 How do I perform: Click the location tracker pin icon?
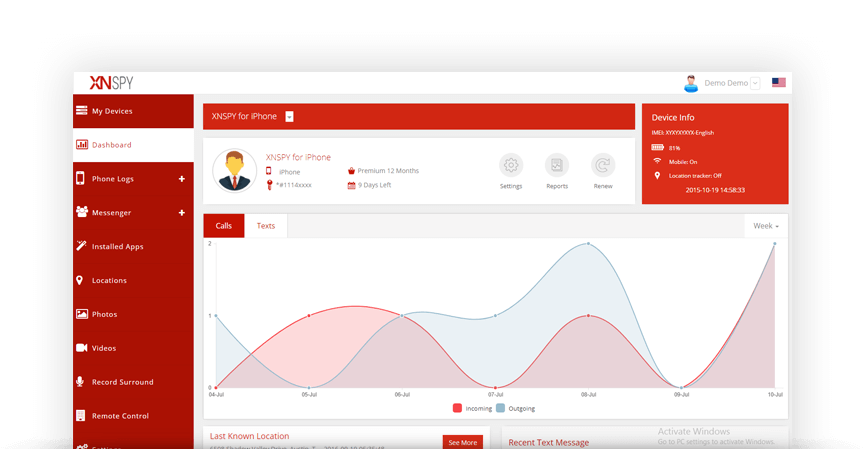pos(657,175)
